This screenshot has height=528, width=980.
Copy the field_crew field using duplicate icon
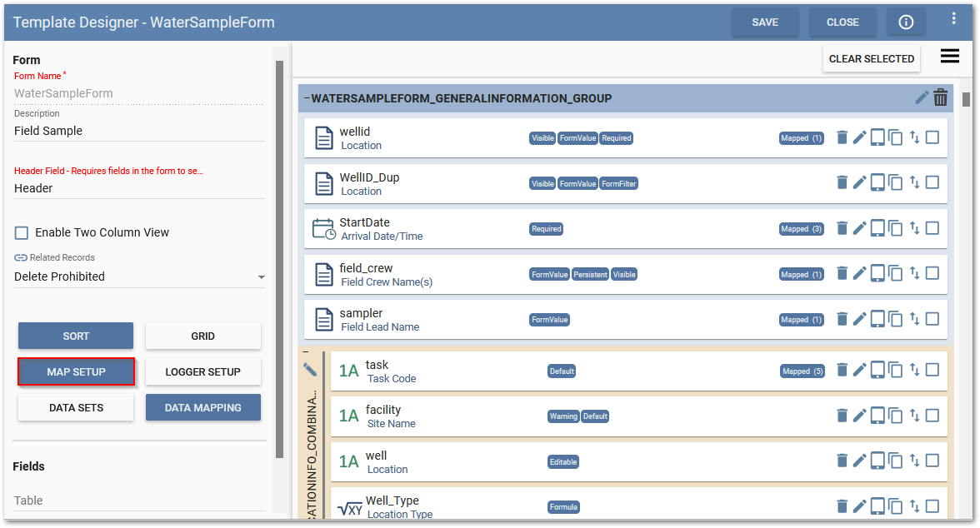[896, 274]
